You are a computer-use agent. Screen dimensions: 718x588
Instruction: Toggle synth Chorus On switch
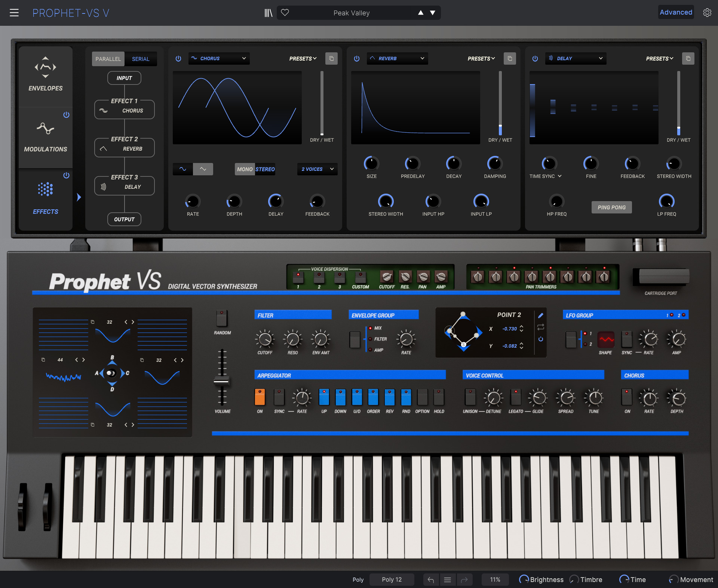(627, 397)
